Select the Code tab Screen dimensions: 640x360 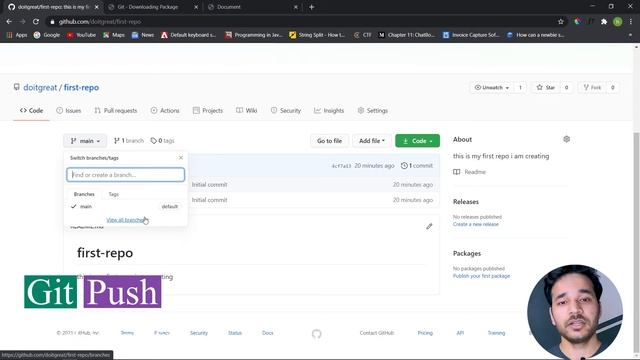tap(31, 111)
